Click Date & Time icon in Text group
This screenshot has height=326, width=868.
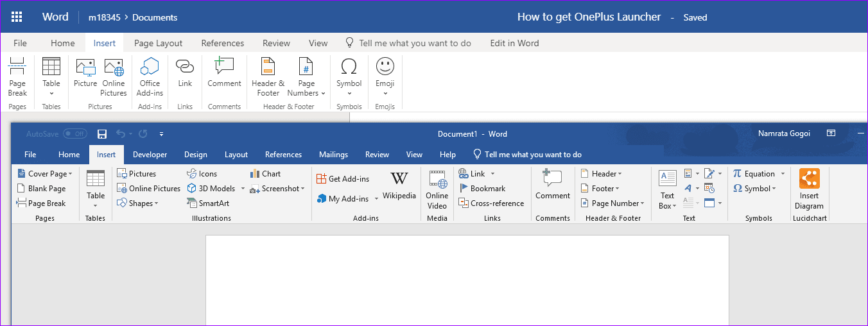click(x=709, y=189)
